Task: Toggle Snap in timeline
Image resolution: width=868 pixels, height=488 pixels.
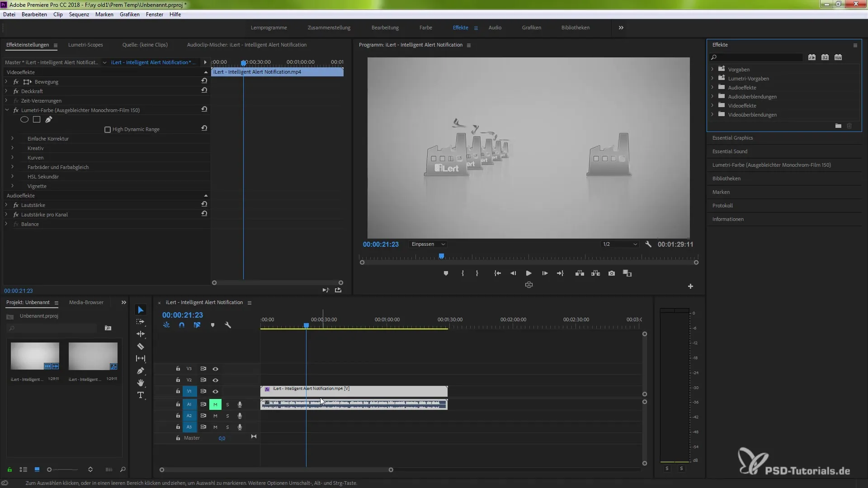Action: point(182,325)
